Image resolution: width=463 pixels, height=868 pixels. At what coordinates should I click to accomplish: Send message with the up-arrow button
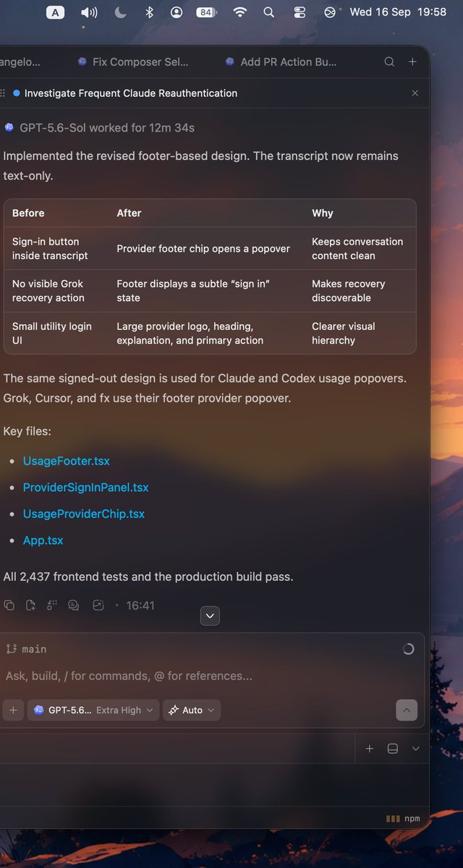(407, 710)
